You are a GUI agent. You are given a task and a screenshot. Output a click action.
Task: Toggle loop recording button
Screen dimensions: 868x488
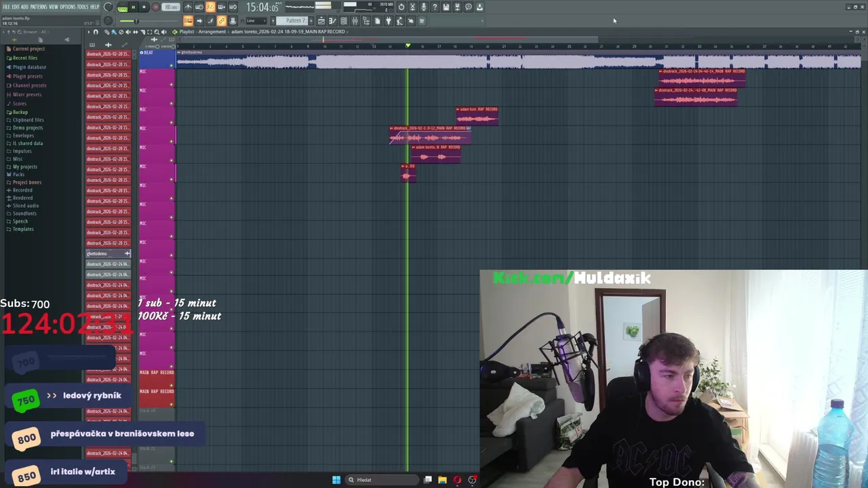pos(233,7)
